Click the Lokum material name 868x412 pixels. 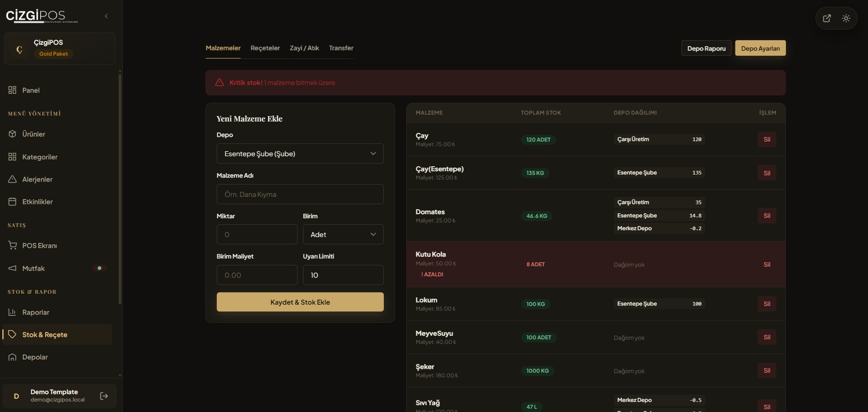coord(426,300)
